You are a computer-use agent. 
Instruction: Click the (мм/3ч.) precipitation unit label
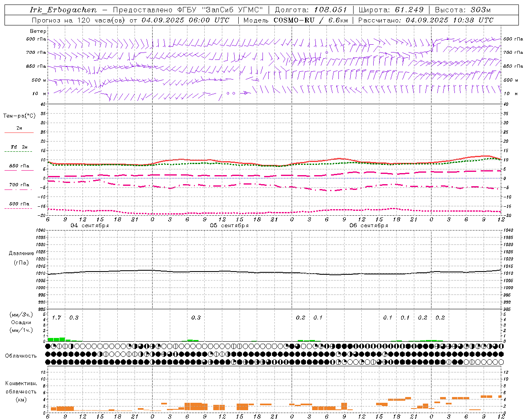tap(21, 315)
